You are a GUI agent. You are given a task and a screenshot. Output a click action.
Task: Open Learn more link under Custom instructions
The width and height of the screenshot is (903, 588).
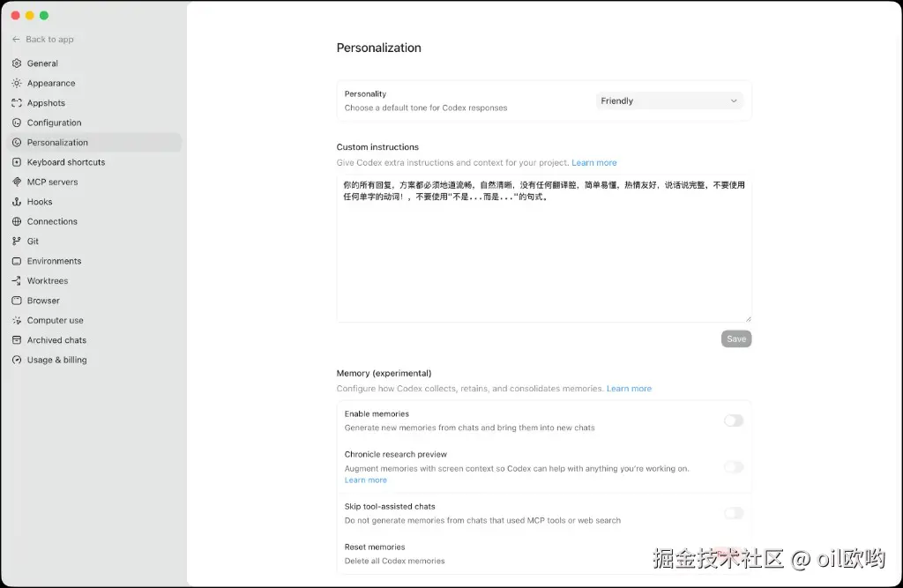[x=593, y=162]
